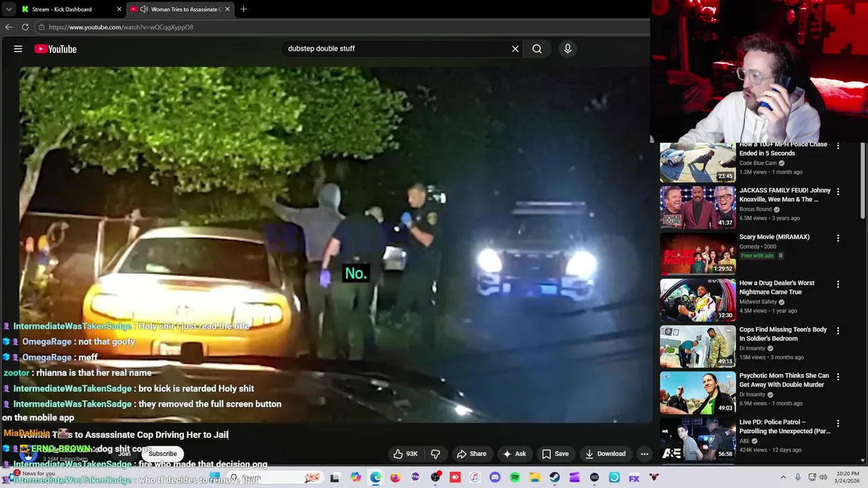868x488 pixels.
Task: Open Live PD: Police Patrol thumbnail
Action: [698, 438]
